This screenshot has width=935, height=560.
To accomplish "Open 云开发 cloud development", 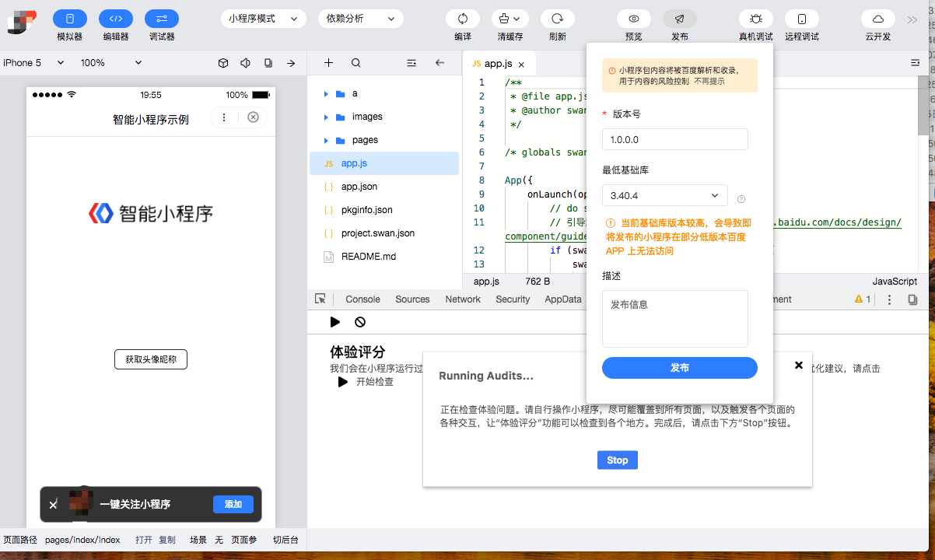I will [x=878, y=19].
